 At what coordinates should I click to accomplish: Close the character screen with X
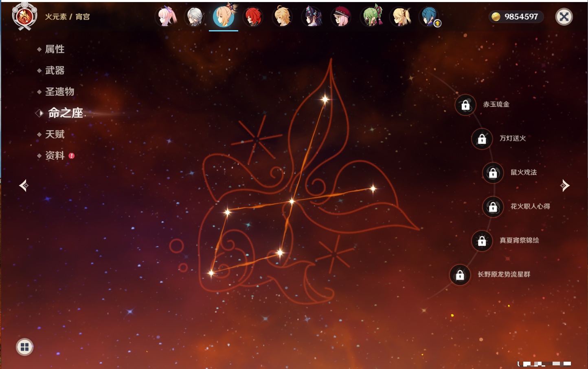pos(564,17)
